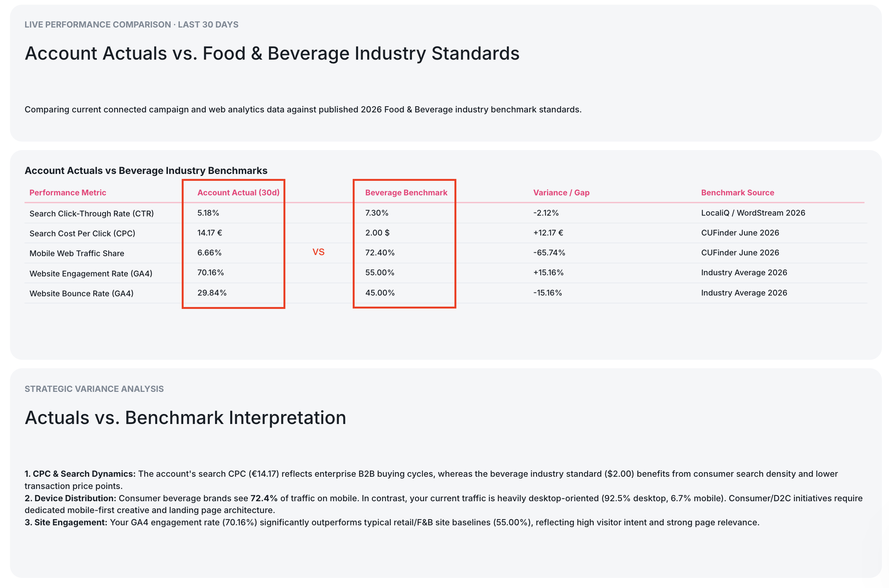Click the 'Variance / Gap' column header
Screen dimensions: 889x588
pos(561,193)
